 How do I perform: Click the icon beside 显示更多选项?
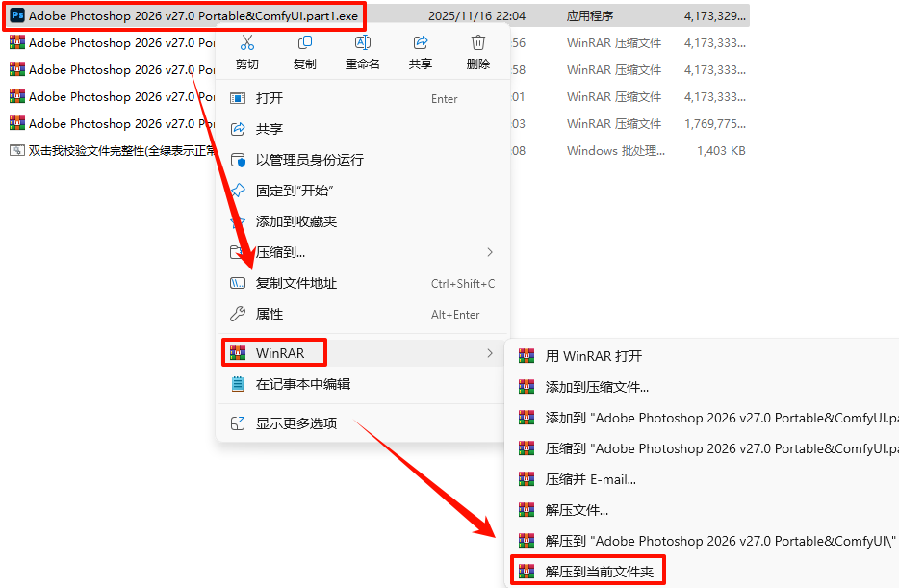coord(238,423)
